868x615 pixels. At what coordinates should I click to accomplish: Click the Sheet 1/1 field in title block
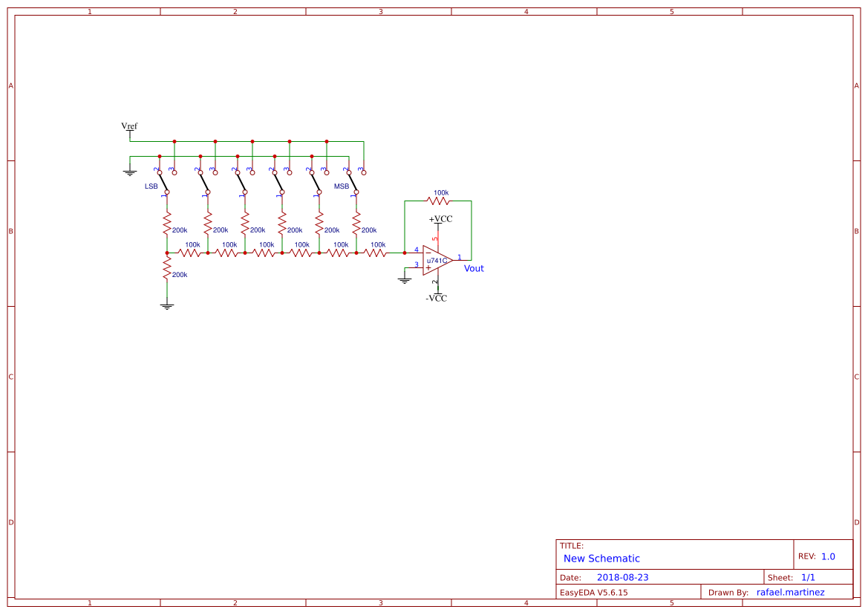coord(808,576)
